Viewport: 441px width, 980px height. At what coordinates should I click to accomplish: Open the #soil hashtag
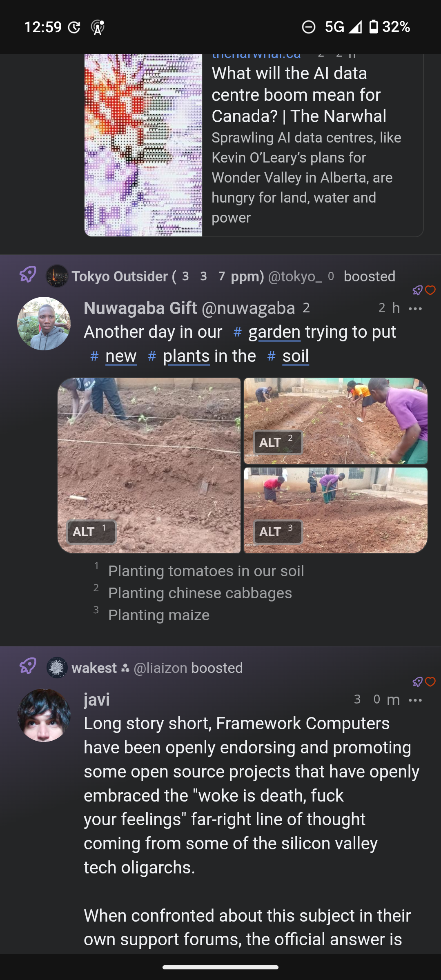point(295,356)
